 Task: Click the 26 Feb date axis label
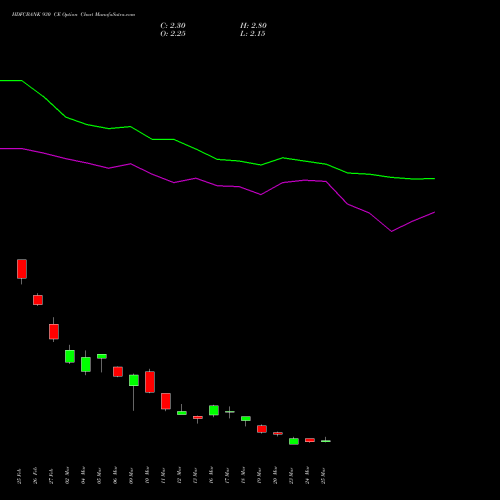pyautogui.click(x=35, y=476)
